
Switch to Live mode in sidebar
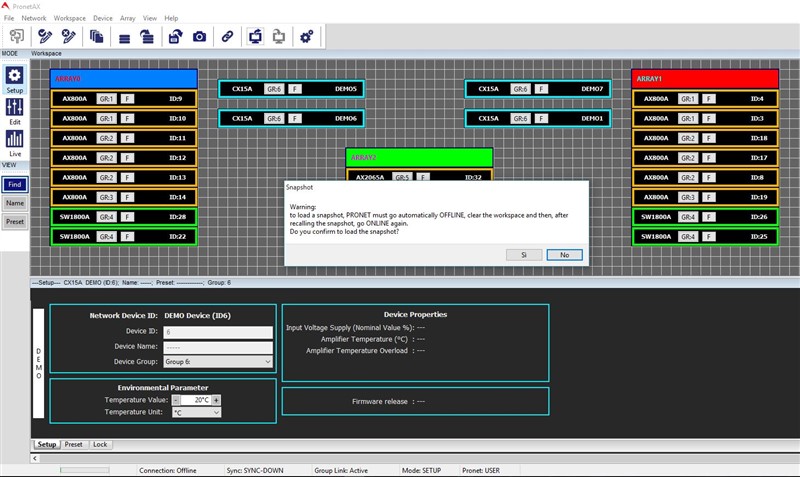14,143
